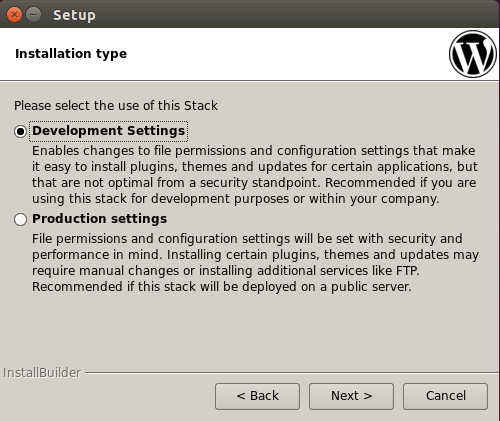Screen dimensions: 500x421
Task: Click the Setup title text
Action: coord(74,15)
